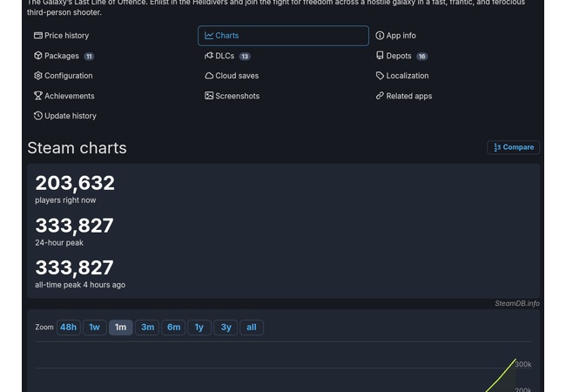This screenshot has height=392, width=566.
Task: Click the Compare button
Action: 513,147
